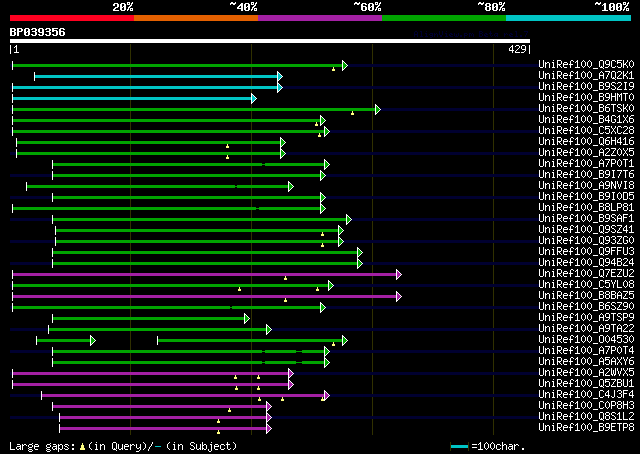640x454 pixels.
Task: Select the UniRef100_B6SZ90 label
Action: coord(586,307)
